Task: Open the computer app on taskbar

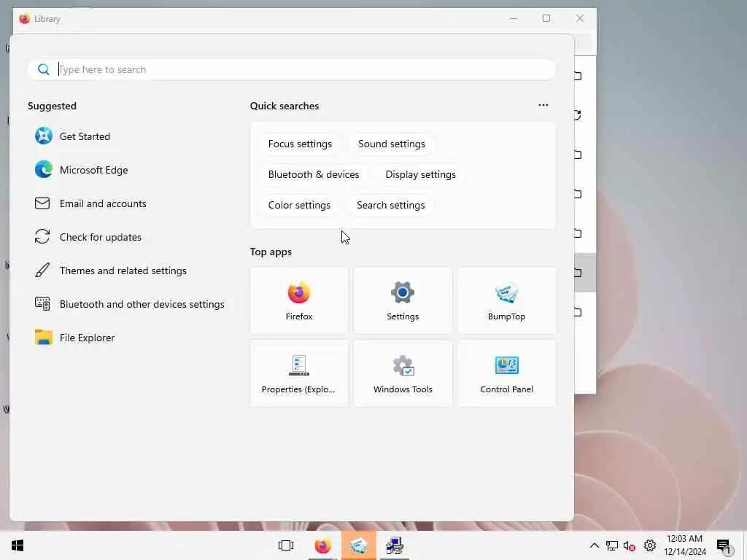Action: coord(395,545)
